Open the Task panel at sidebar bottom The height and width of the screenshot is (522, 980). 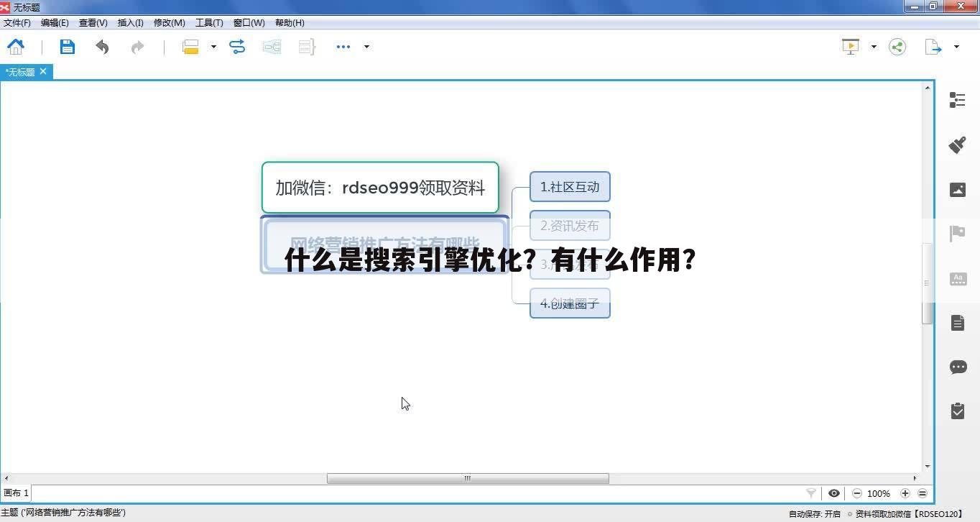pos(958,411)
